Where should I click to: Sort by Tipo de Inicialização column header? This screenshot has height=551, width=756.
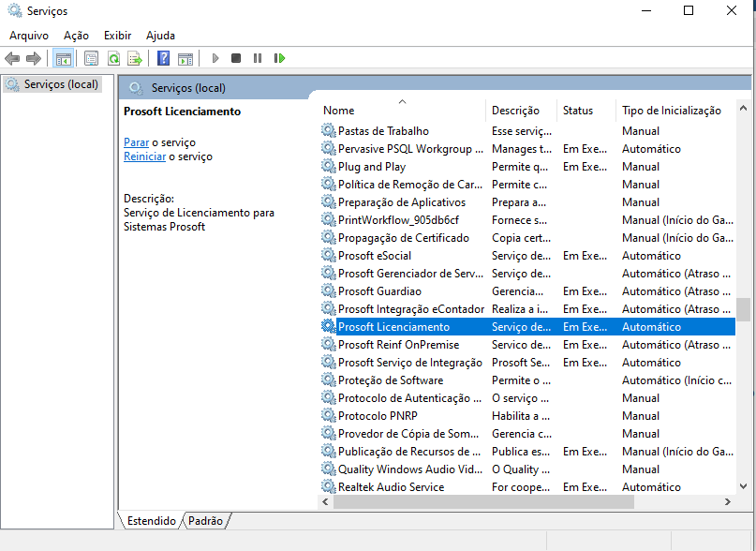click(x=676, y=110)
